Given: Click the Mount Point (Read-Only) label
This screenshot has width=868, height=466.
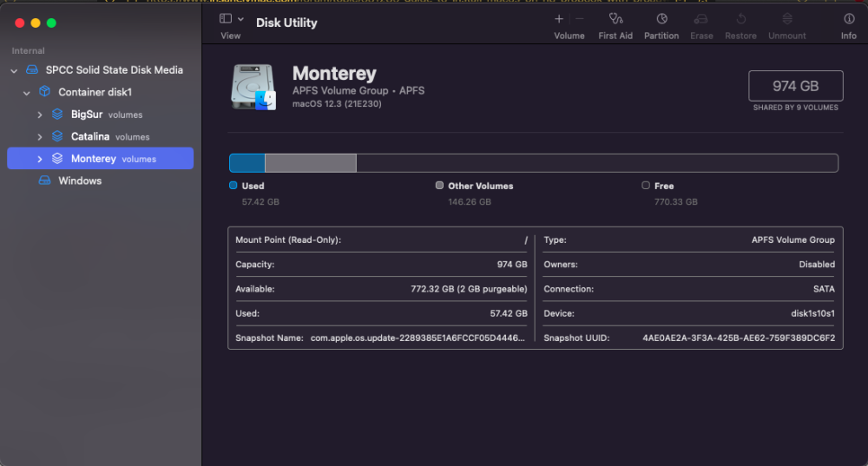Looking at the screenshot, I should tap(288, 240).
